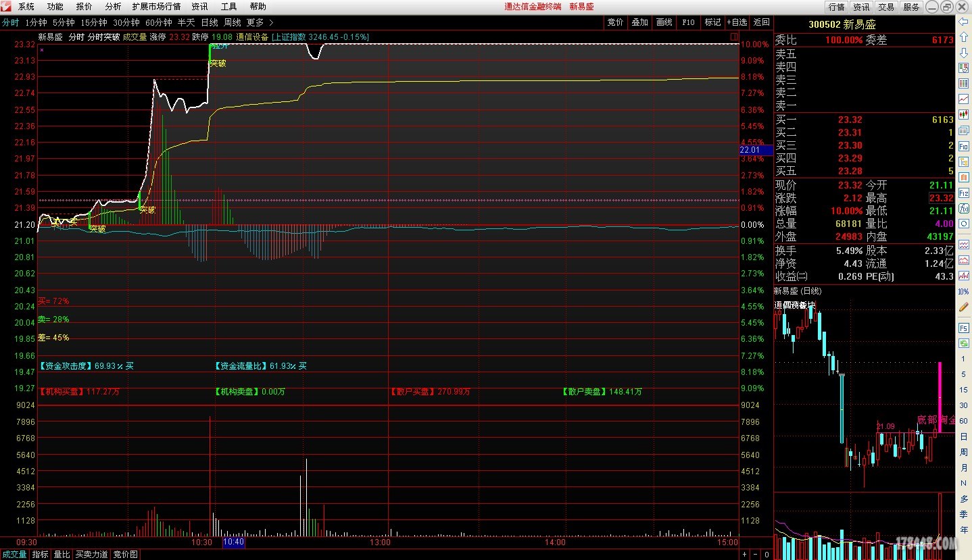Open the 帮助 menu
The image size is (972, 560).
click(x=258, y=7)
